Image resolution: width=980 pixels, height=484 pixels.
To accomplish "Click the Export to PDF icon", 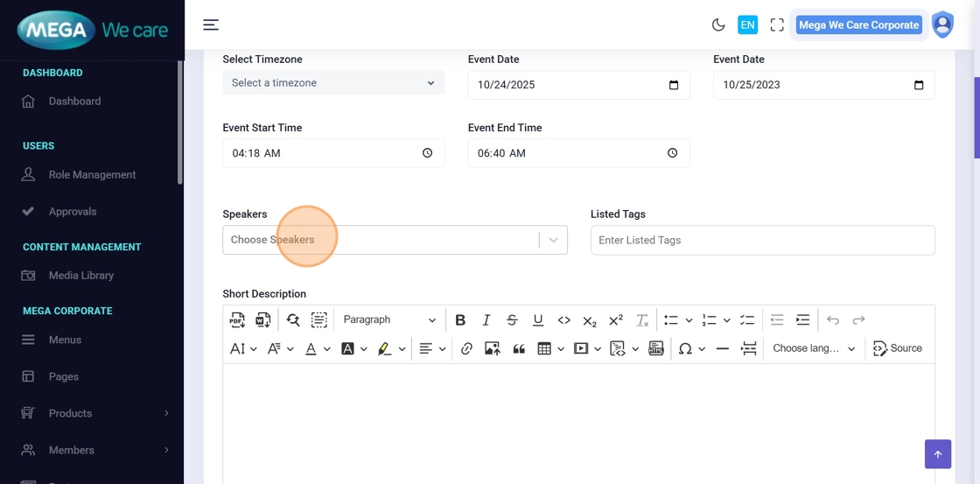I will (237, 320).
